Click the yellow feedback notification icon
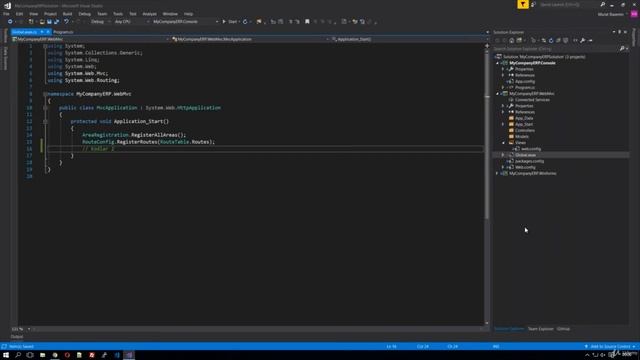 [523, 4]
